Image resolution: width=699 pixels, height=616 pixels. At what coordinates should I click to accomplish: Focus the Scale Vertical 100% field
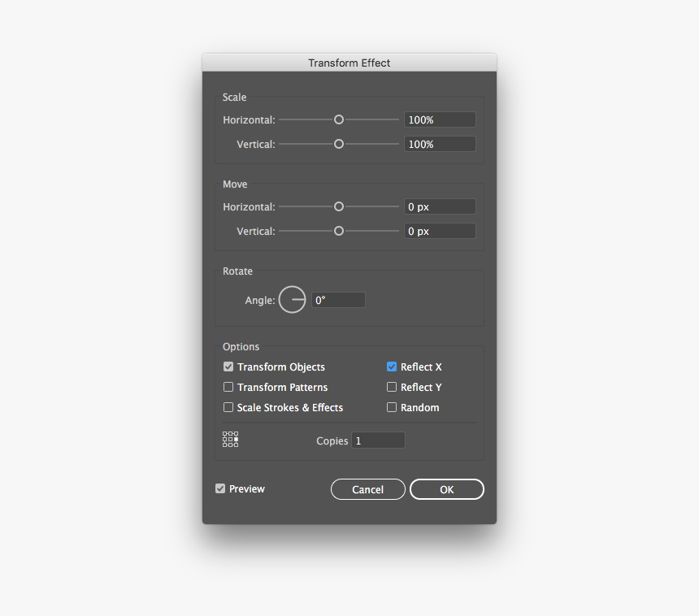point(440,144)
